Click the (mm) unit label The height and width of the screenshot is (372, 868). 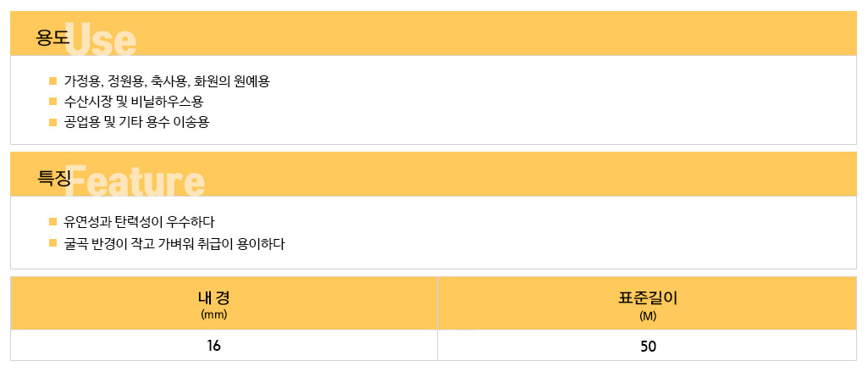tap(213, 314)
